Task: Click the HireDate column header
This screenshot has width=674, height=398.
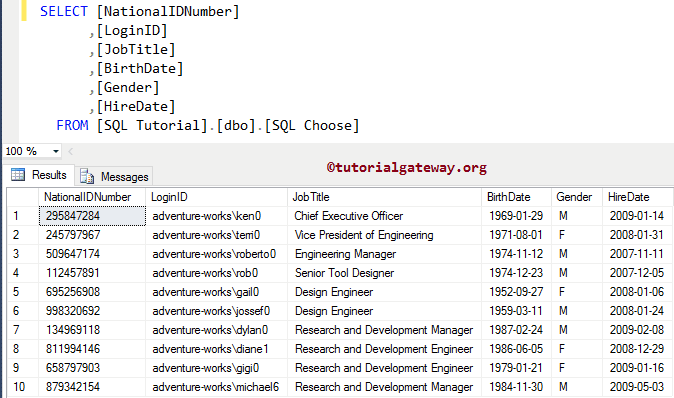Action: pos(638,197)
